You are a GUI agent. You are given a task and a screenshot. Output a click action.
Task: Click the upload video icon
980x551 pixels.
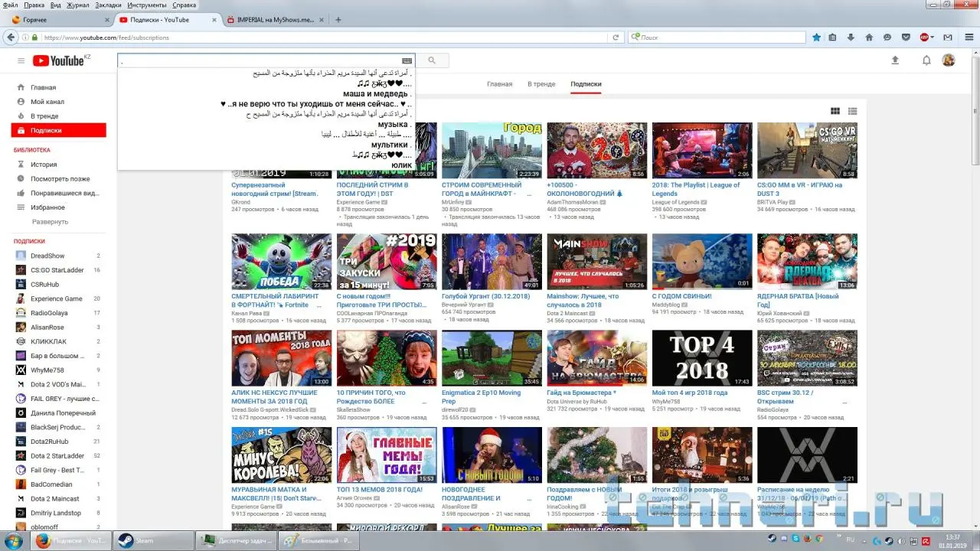[x=895, y=60]
